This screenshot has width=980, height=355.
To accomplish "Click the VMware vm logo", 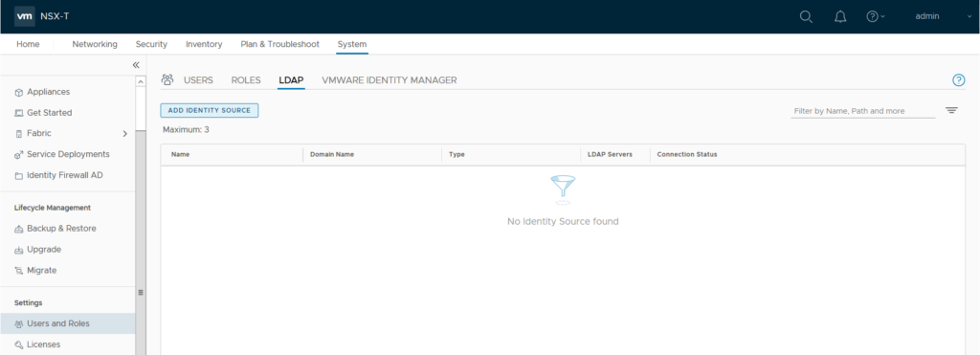I will pos(24,16).
